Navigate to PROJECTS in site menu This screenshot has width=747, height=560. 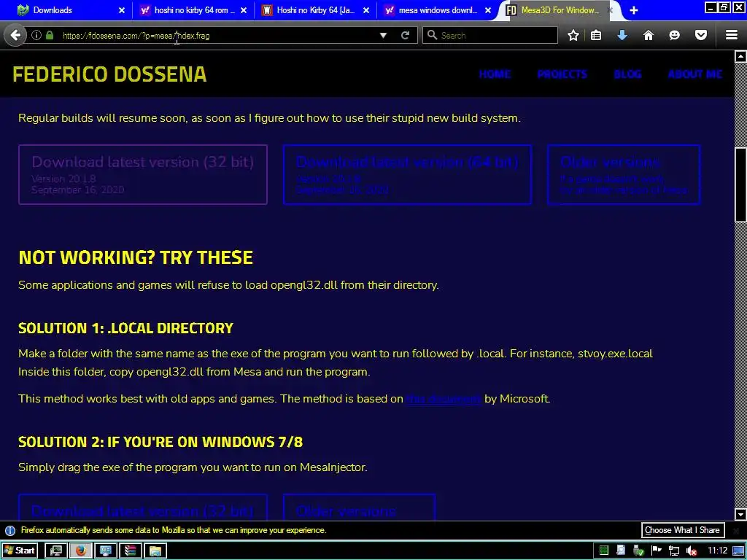click(562, 74)
